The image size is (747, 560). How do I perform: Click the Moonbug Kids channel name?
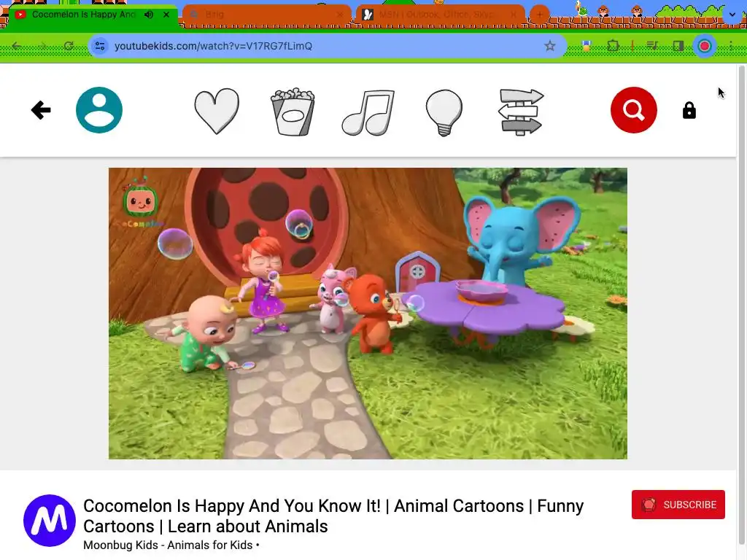pos(168,545)
